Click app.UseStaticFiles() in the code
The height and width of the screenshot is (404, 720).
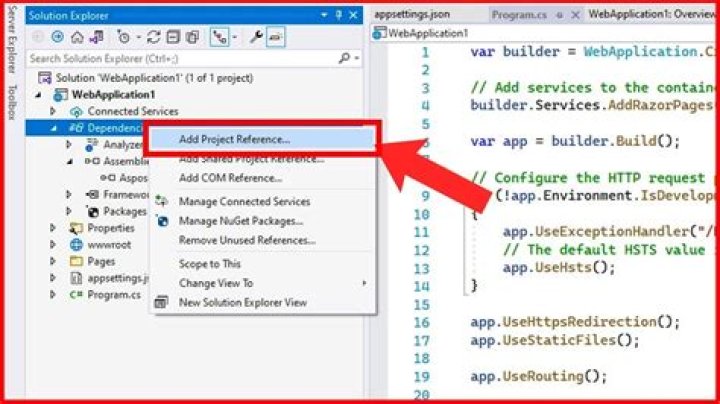(555, 340)
